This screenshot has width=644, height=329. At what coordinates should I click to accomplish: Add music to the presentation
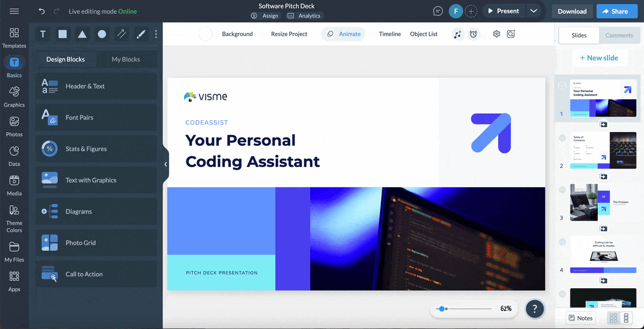(457, 34)
